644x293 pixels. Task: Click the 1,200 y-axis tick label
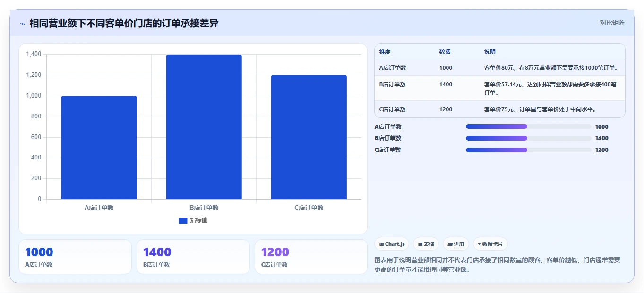pos(34,75)
